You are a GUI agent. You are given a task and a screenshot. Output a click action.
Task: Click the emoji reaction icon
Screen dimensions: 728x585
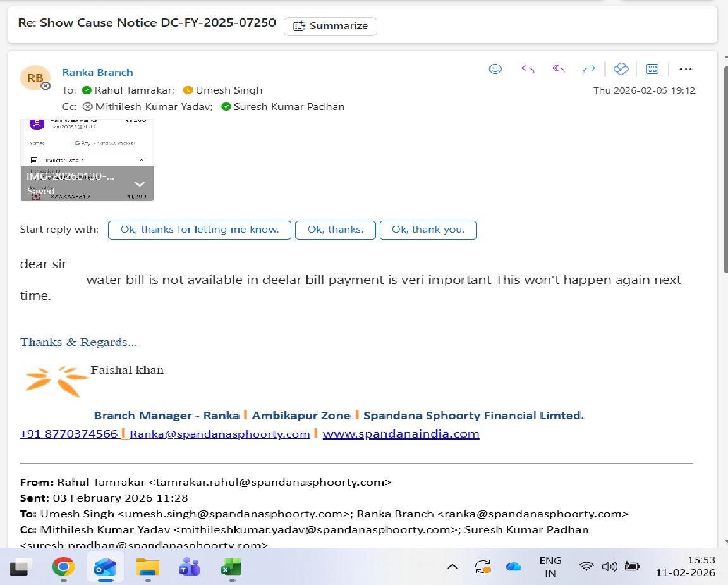click(495, 69)
